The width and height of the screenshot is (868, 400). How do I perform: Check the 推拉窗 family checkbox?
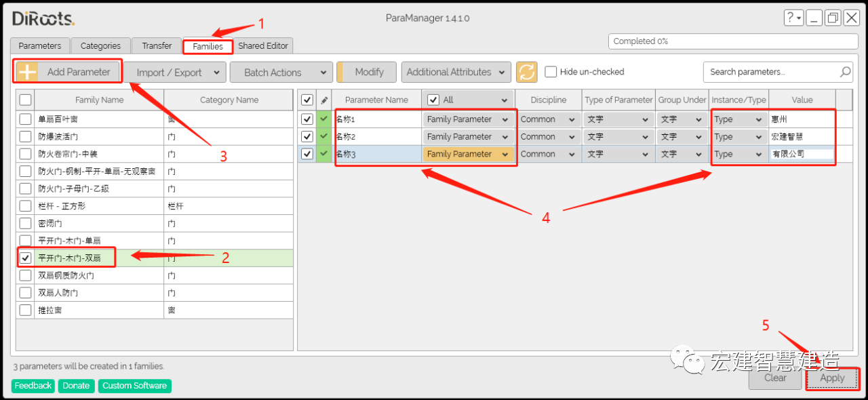26,311
